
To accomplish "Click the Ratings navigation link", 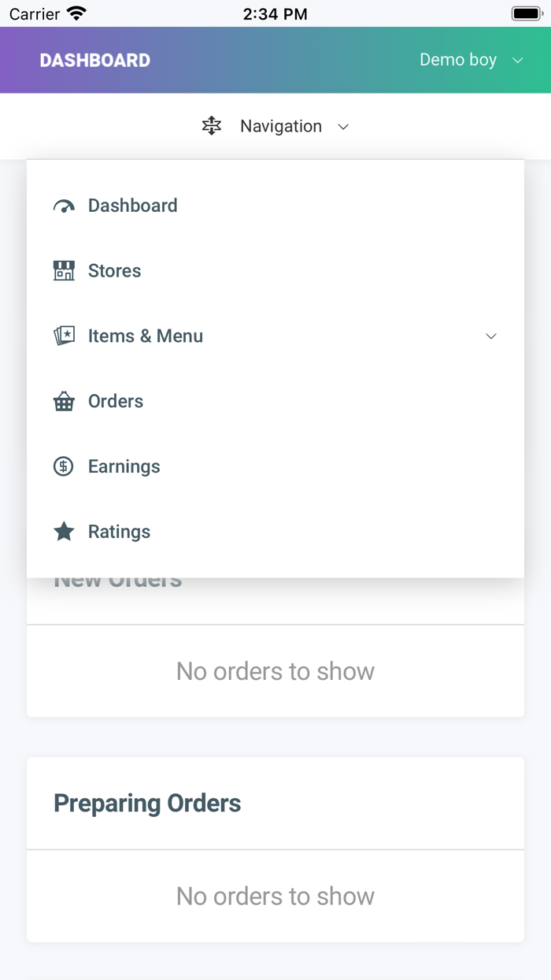I will click(x=119, y=531).
